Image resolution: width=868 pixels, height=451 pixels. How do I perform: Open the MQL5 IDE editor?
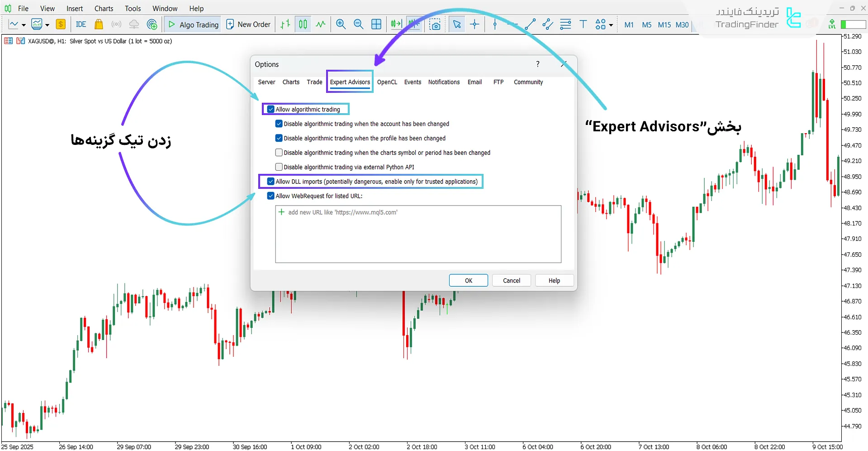tap(81, 24)
